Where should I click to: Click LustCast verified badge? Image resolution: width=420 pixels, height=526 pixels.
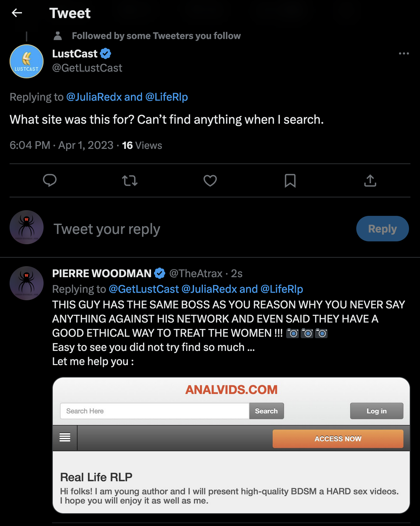click(x=106, y=54)
